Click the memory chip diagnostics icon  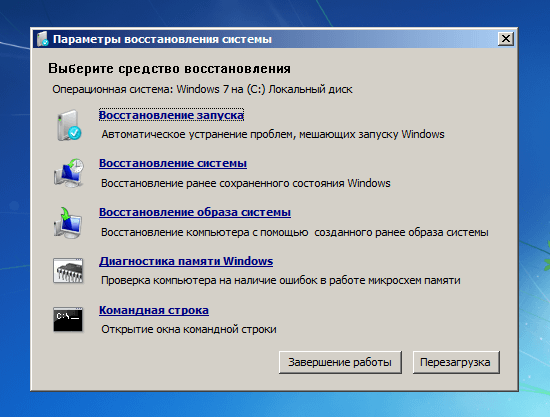(x=68, y=271)
